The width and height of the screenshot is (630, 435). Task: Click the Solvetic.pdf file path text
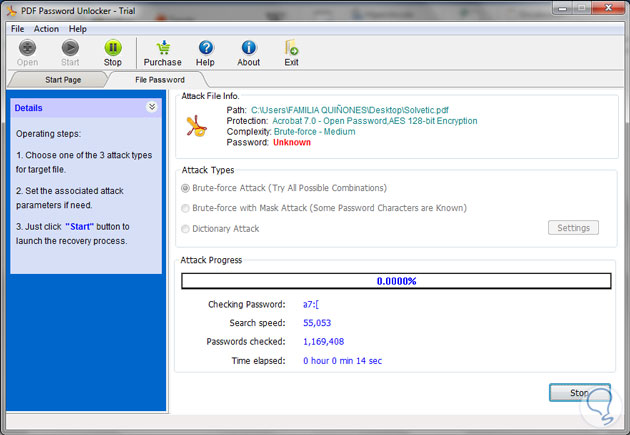pyautogui.click(x=350, y=110)
